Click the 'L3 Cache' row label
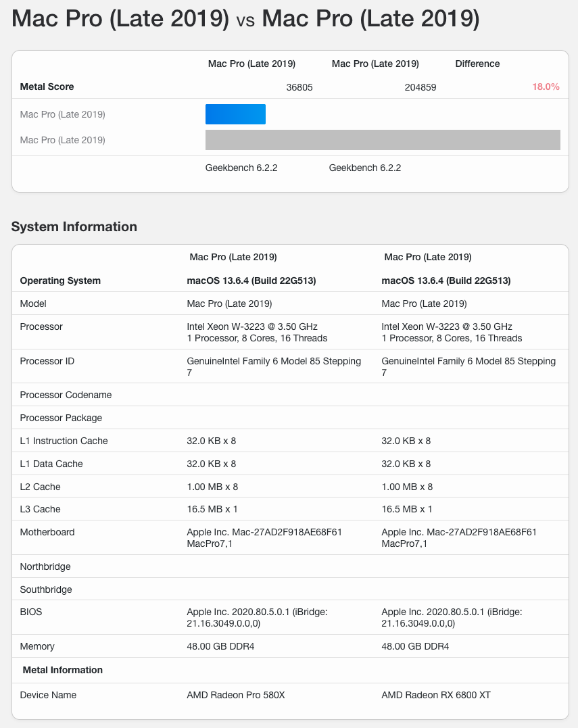The width and height of the screenshot is (578, 728). 40,509
